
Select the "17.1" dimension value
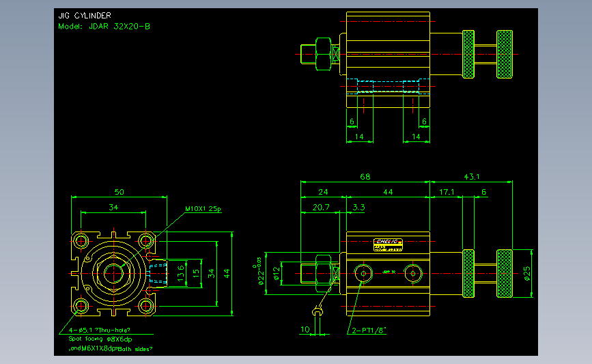pos(447,192)
